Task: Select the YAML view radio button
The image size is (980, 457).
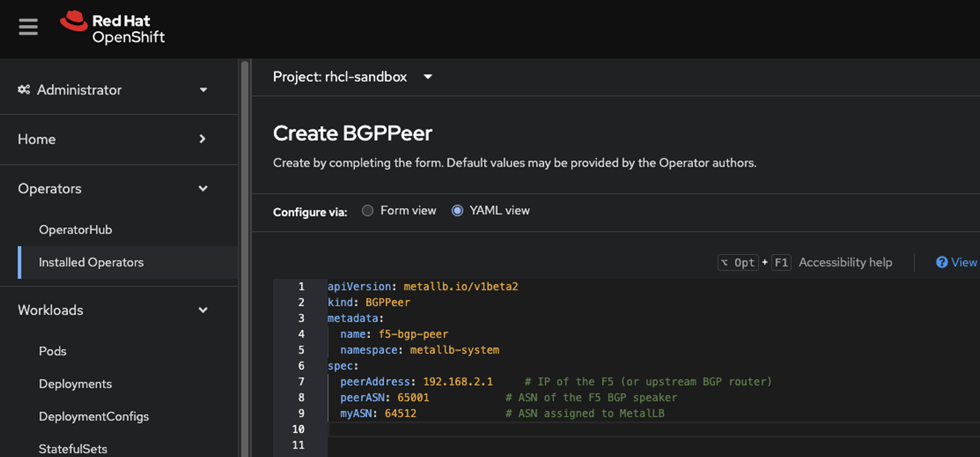Action: point(457,211)
